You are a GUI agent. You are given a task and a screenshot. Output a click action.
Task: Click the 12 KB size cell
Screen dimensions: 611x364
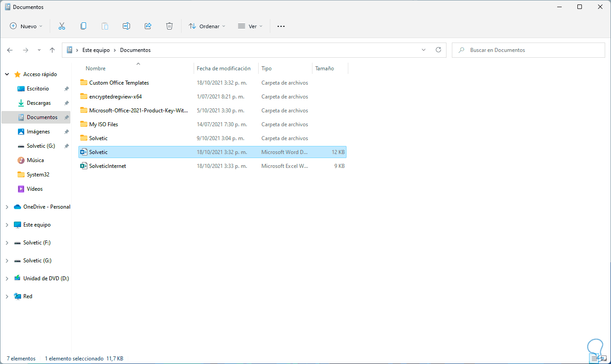[338, 152]
